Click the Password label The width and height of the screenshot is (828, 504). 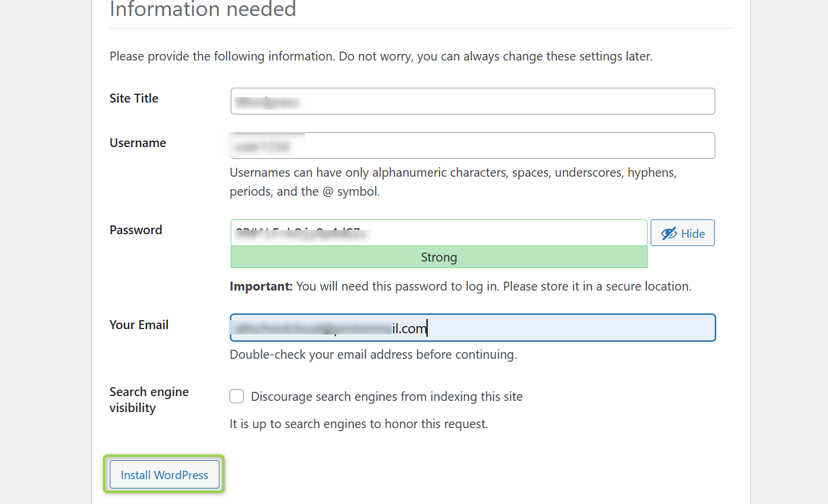136,230
